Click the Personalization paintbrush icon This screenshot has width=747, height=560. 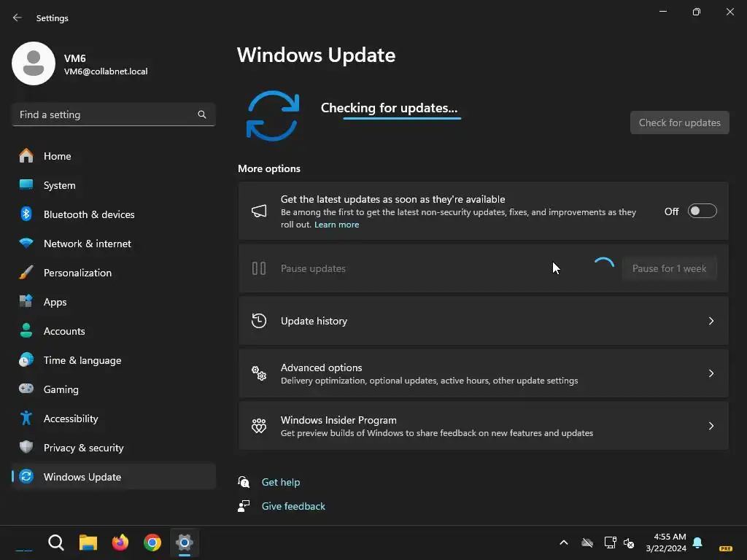[26, 273]
